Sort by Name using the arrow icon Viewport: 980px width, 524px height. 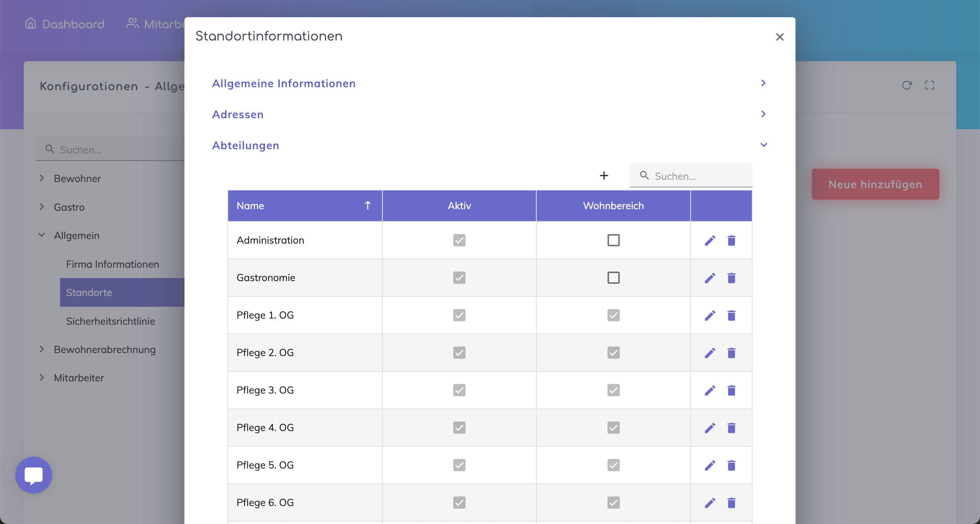pyautogui.click(x=367, y=206)
